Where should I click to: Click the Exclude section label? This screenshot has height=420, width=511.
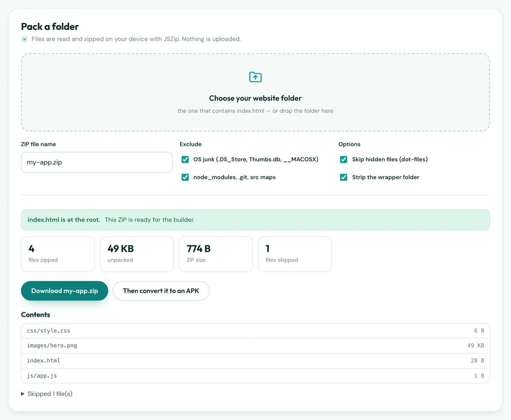[x=191, y=144]
